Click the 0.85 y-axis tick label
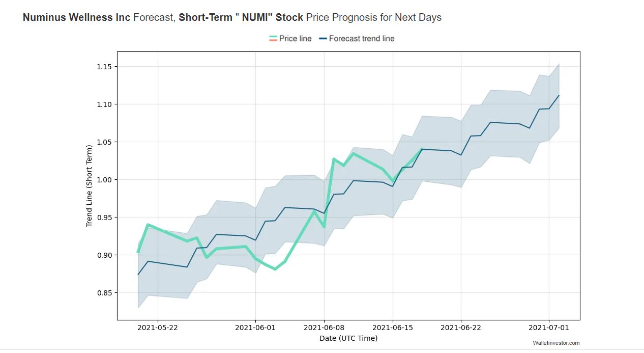Viewport: 644px width, 353px height. pyautogui.click(x=104, y=293)
